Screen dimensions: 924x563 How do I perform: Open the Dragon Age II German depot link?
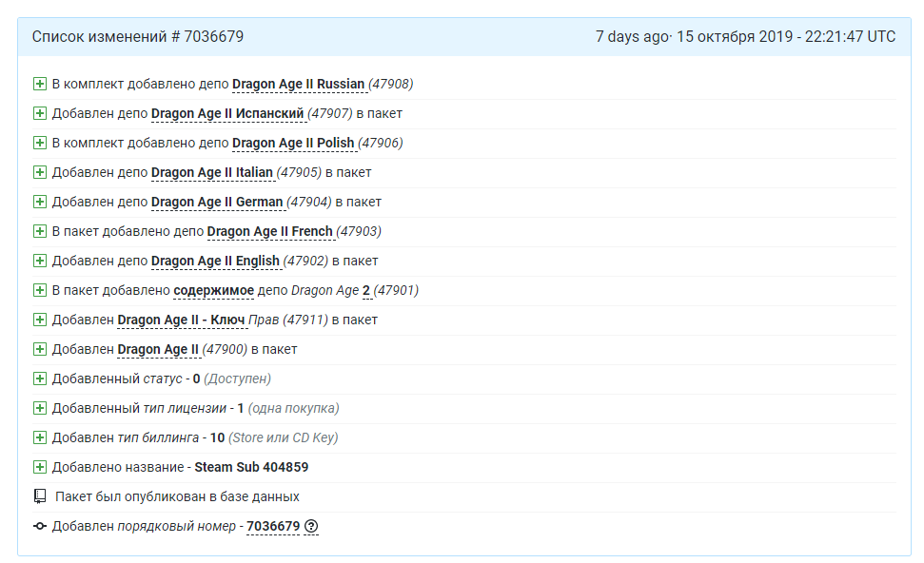coord(217,202)
